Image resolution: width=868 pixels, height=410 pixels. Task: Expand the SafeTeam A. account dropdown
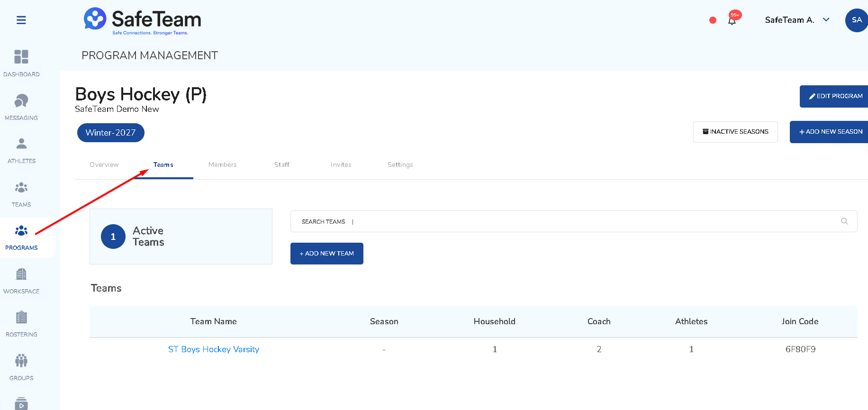click(797, 20)
